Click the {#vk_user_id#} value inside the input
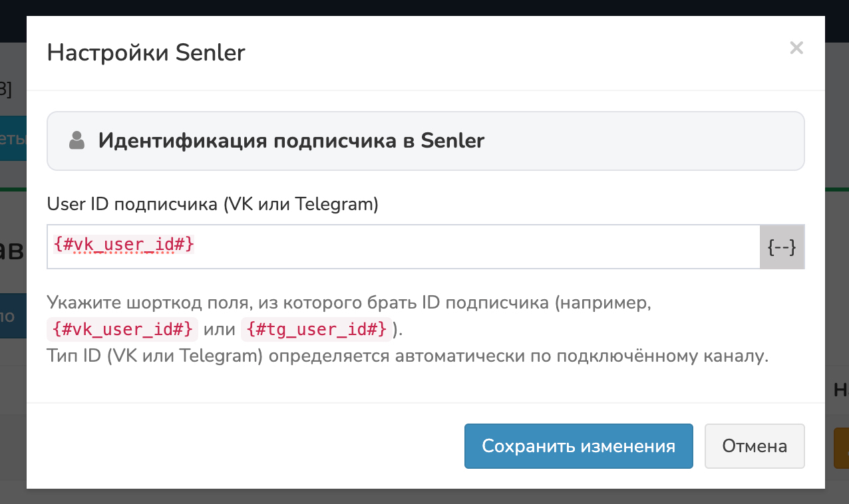Viewport: 849px width, 504px height. (x=124, y=245)
